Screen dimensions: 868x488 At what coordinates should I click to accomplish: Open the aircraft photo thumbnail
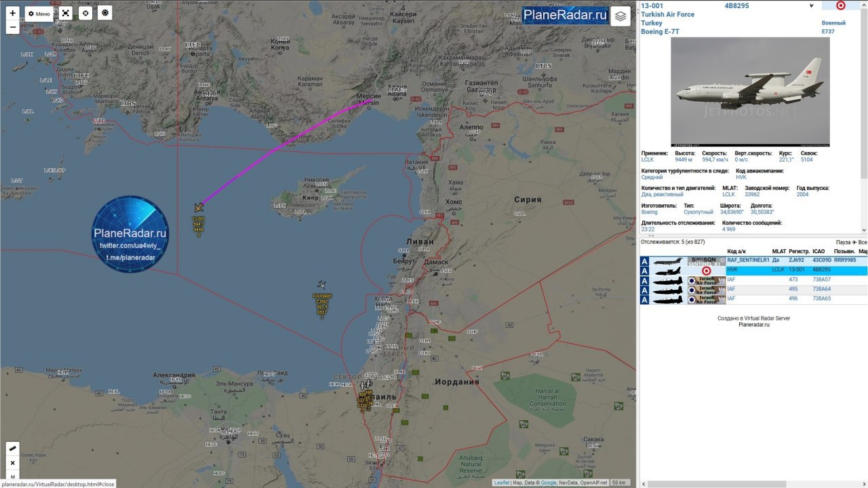pyautogui.click(x=750, y=92)
